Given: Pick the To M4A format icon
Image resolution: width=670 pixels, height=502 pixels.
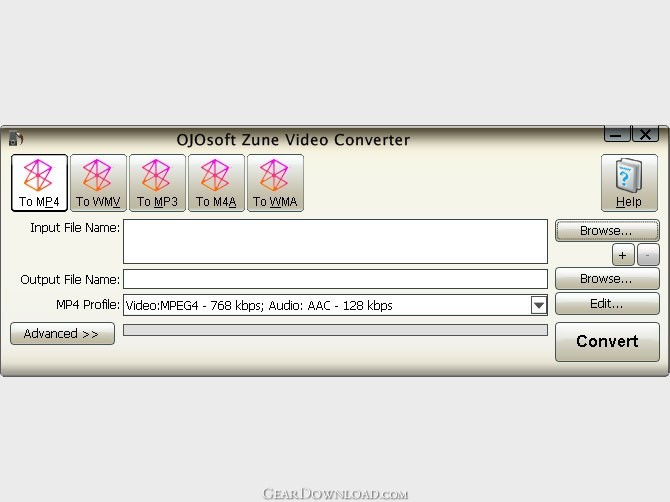Looking at the screenshot, I should pyautogui.click(x=216, y=183).
